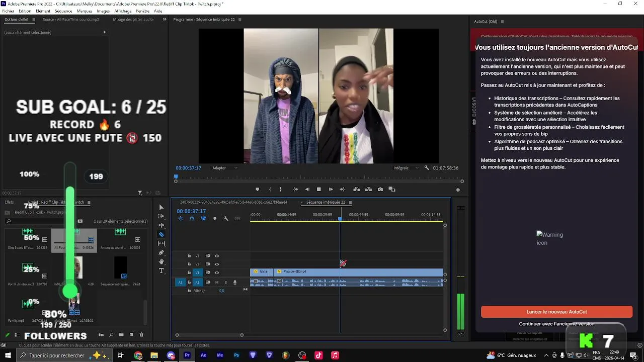Step forward one frame
644x362 pixels.
point(331,190)
